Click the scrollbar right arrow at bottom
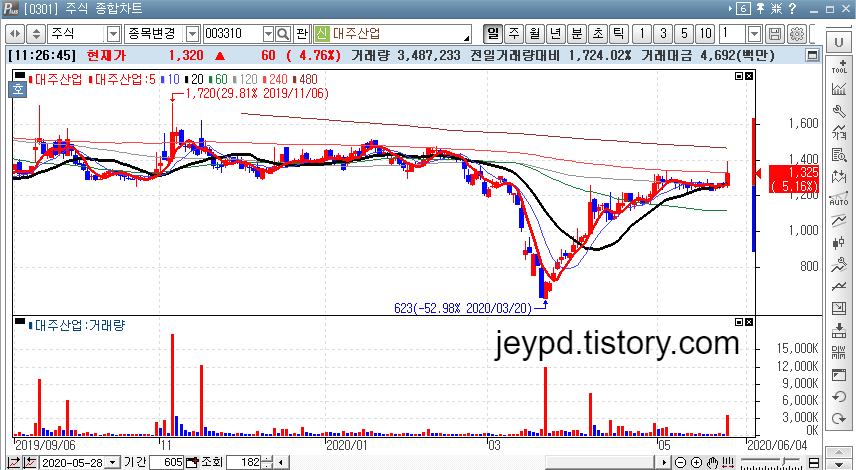The width and height of the screenshot is (856, 470). click(664, 463)
